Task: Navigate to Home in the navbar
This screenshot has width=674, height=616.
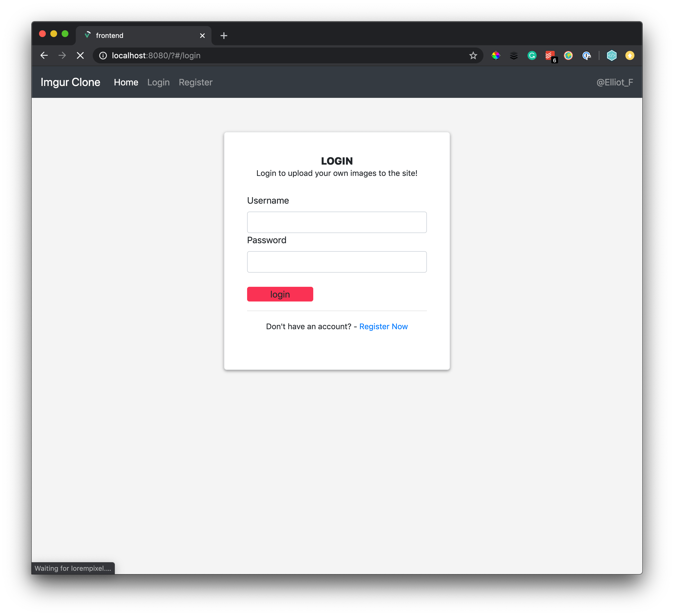Action: tap(126, 82)
